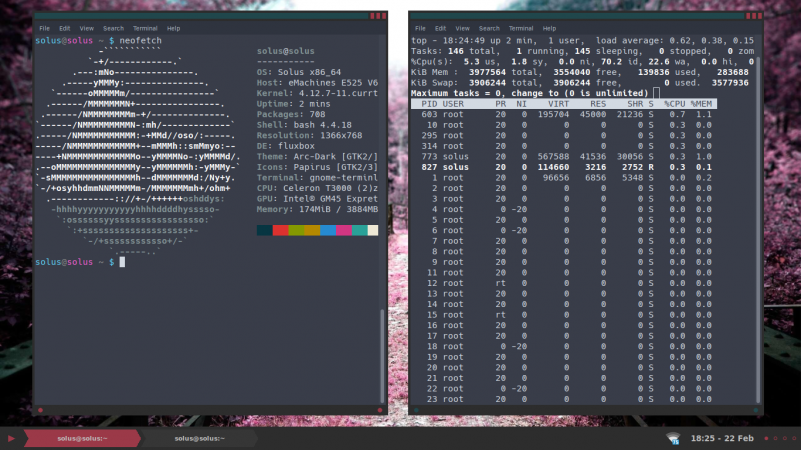Image resolution: width=801 pixels, height=450 pixels.
Task: Click the olive green color block in neofetch
Action: click(x=296, y=230)
